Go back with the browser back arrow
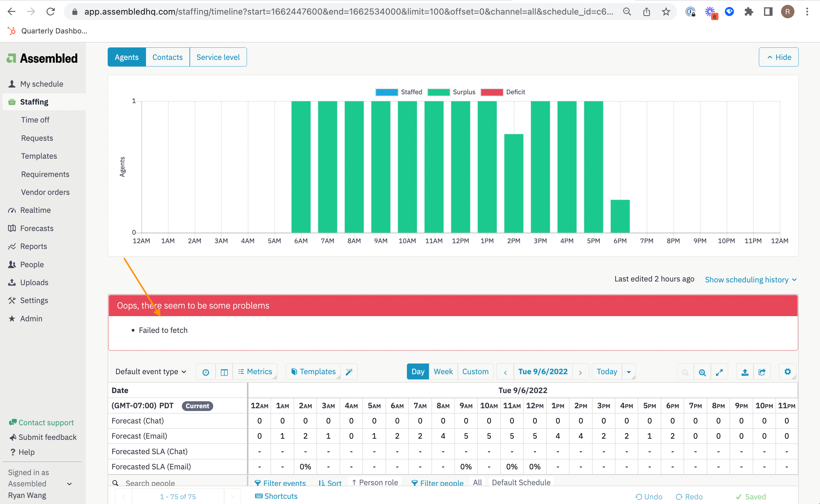The width and height of the screenshot is (820, 504). pyautogui.click(x=11, y=12)
